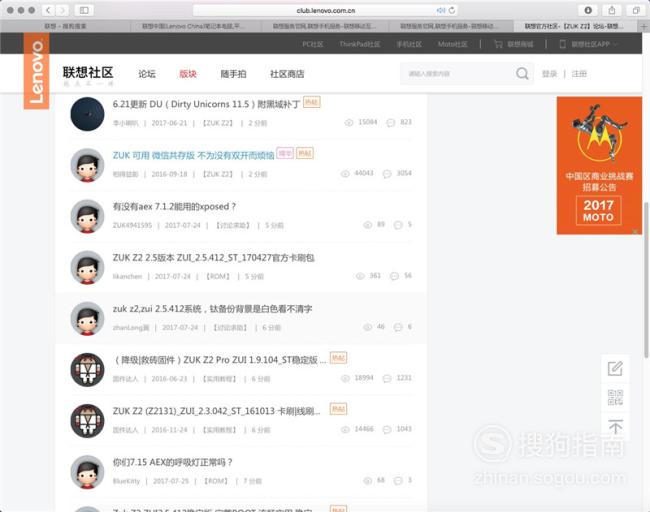Select the 版块 navigation item
This screenshot has width=650, height=512.
pos(188,74)
